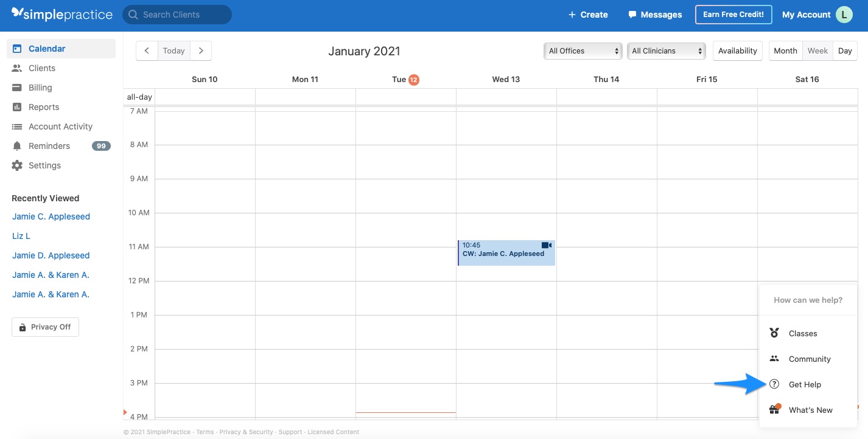Click the Reminders 99 count badge
868x439 pixels.
101,146
